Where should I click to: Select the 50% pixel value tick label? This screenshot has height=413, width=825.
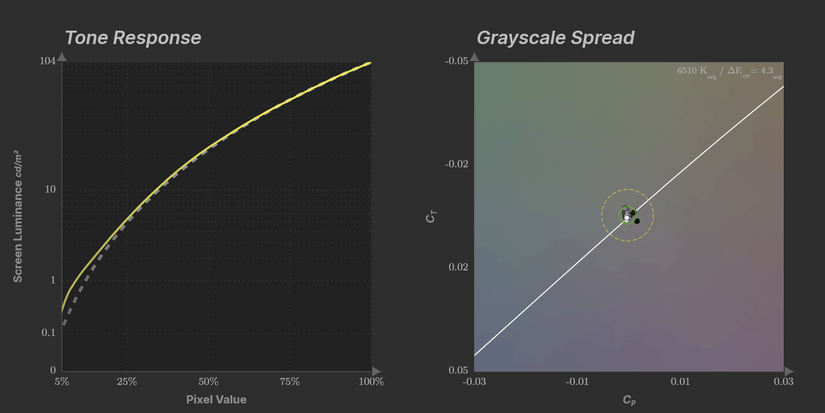tap(208, 381)
